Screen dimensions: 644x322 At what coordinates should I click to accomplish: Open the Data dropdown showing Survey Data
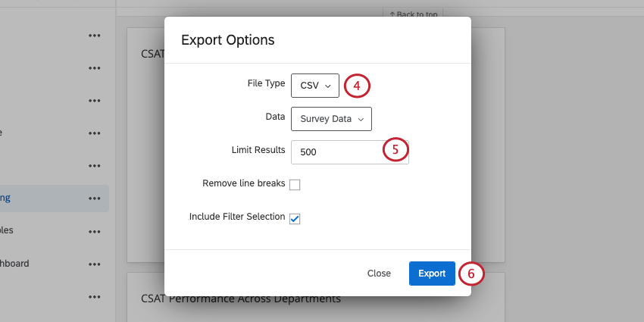(x=331, y=119)
